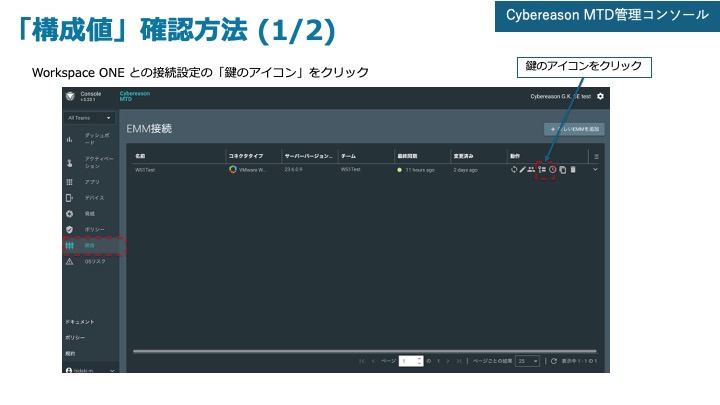Screen dimensions: 720x405
Task: Click the 2 days ago cell
Action: tap(465, 170)
